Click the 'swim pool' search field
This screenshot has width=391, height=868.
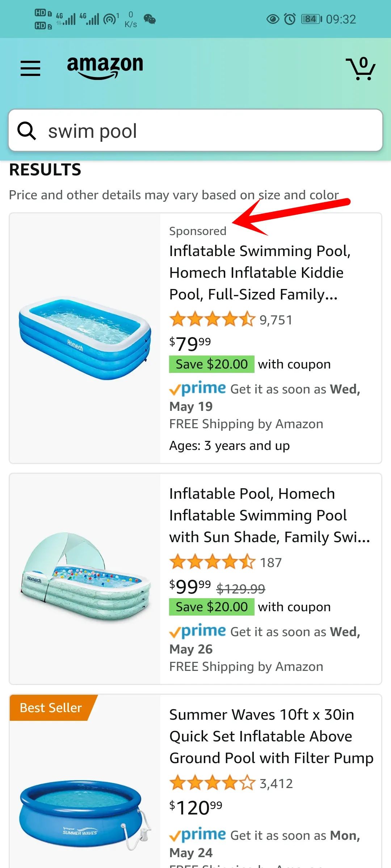point(195,131)
